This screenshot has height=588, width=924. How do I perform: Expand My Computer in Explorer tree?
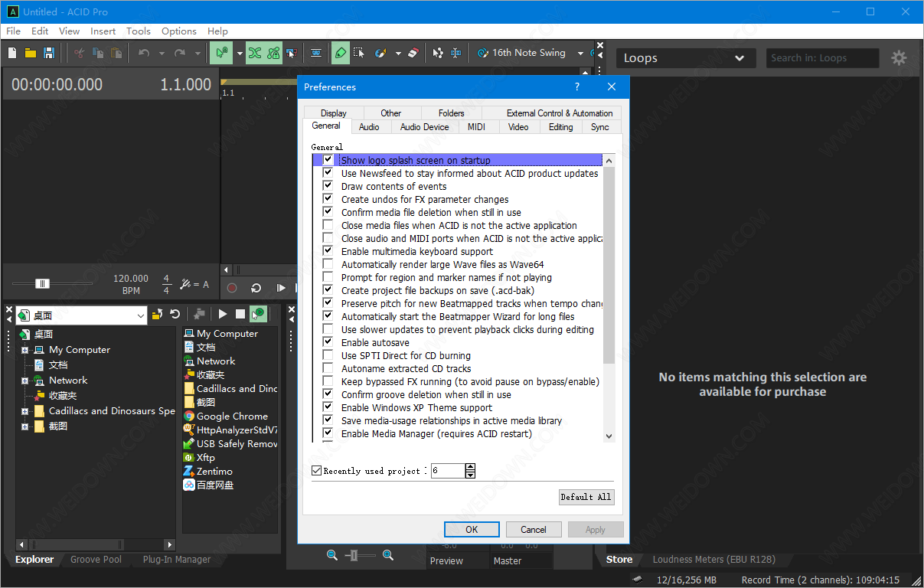pyautogui.click(x=24, y=350)
